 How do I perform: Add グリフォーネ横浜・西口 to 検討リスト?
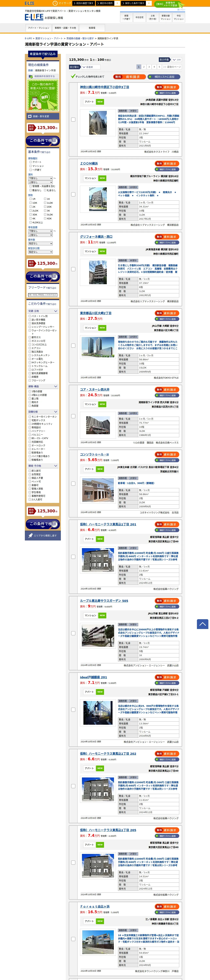pos(167,242)
